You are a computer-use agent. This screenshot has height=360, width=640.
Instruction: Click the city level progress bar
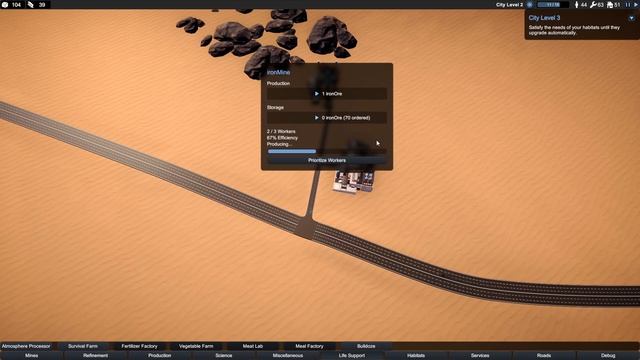click(553, 4)
